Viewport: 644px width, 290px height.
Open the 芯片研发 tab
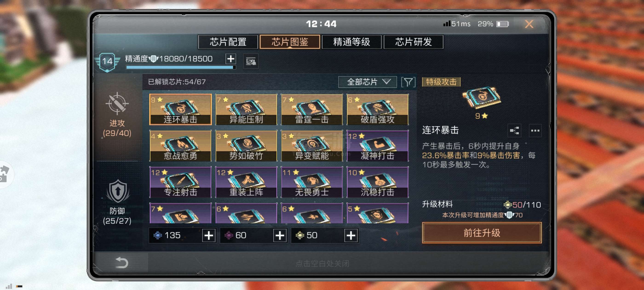[413, 42]
